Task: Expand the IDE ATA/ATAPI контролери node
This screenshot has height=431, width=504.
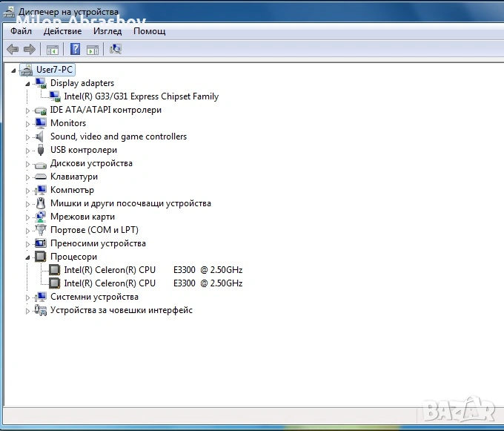Action: pyautogui.click(x=27, y=111)
